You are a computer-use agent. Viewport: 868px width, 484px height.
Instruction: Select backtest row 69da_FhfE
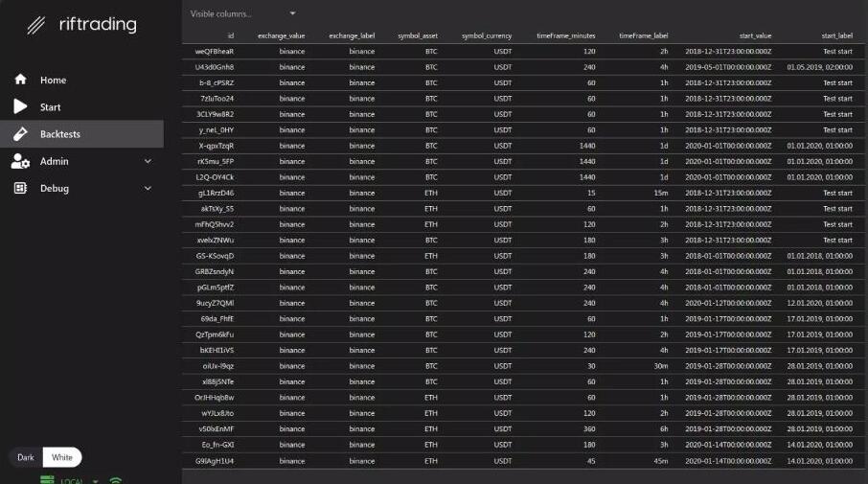coord(523,319)
